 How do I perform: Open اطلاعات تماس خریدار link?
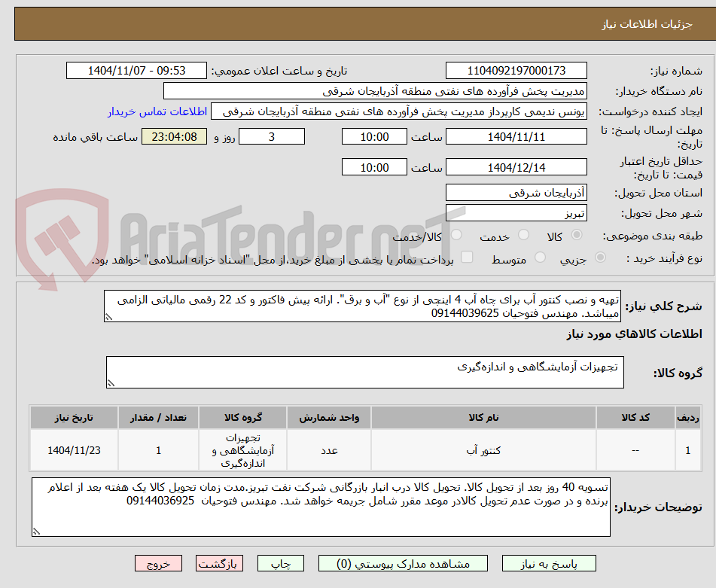[157, 111]
